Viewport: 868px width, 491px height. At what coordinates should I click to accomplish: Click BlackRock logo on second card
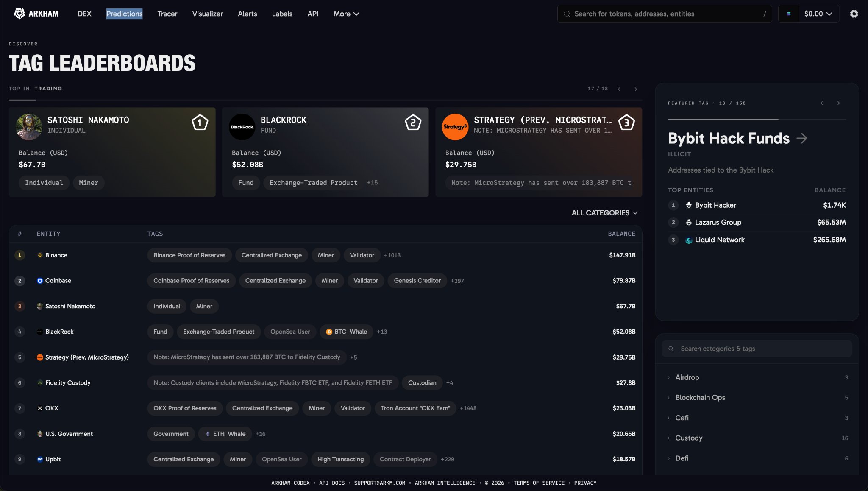242,127
